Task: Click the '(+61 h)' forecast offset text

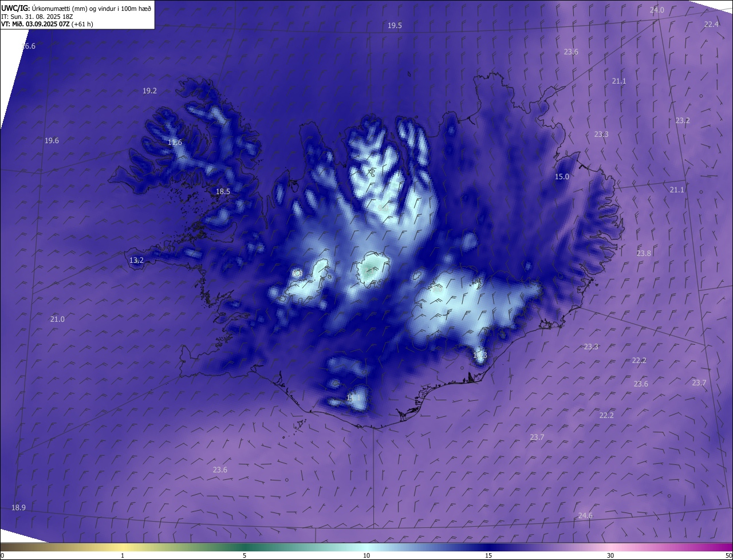Action: pos(82,24)
